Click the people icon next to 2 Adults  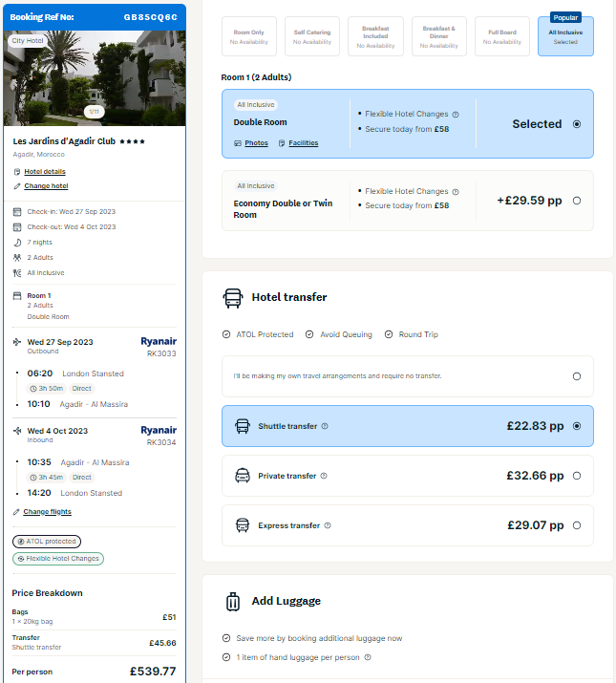(17, 257)
